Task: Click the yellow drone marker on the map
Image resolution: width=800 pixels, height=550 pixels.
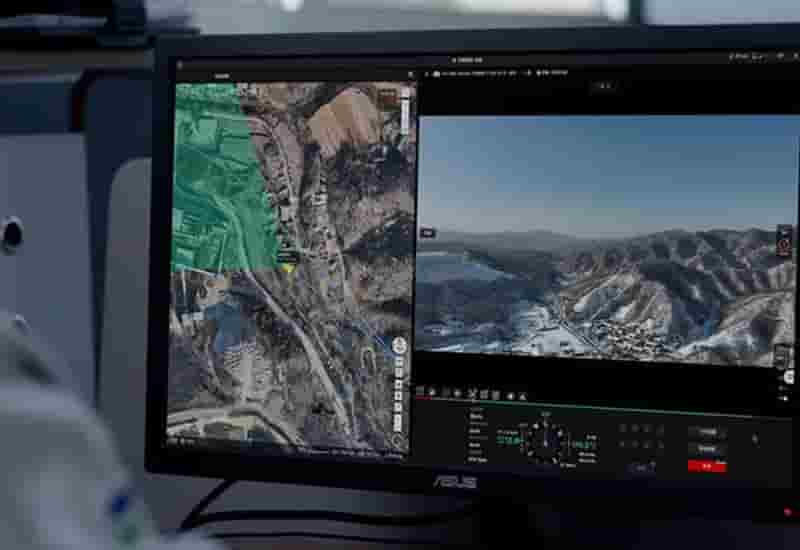Action: 288,267
